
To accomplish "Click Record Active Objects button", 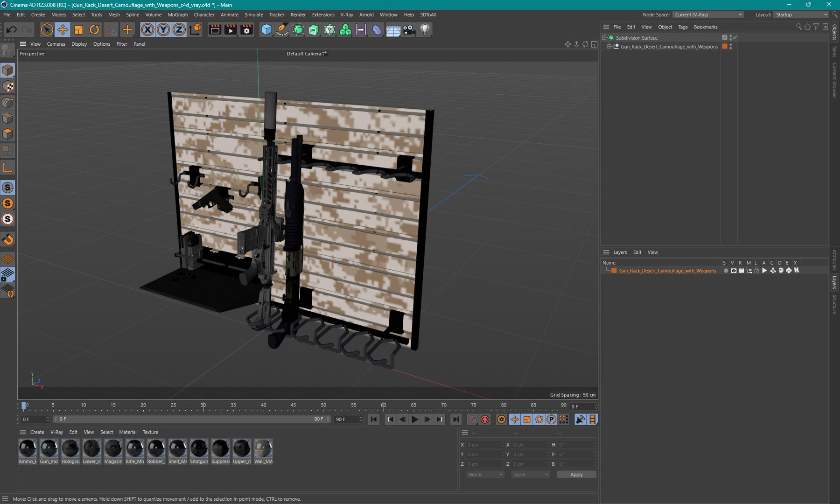I will coord(472,420).
